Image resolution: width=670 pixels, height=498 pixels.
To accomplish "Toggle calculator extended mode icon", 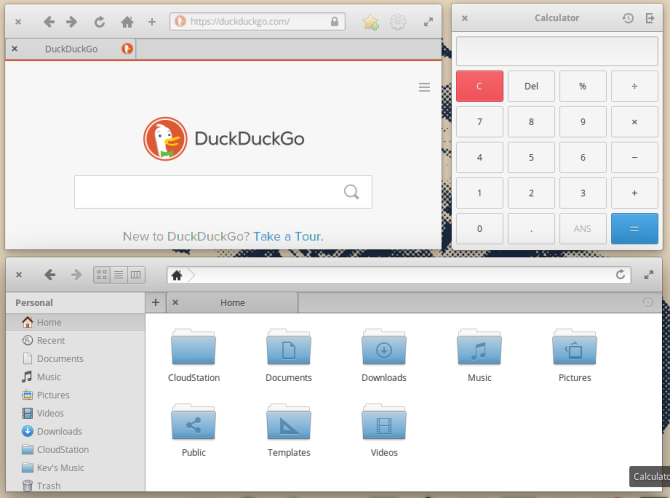I will (650, 18).
